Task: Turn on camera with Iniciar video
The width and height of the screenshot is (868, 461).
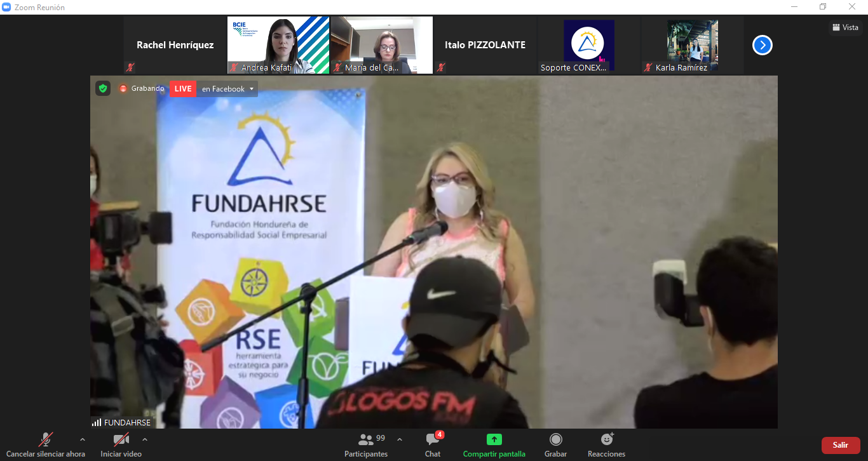Action: click(121, 439)
